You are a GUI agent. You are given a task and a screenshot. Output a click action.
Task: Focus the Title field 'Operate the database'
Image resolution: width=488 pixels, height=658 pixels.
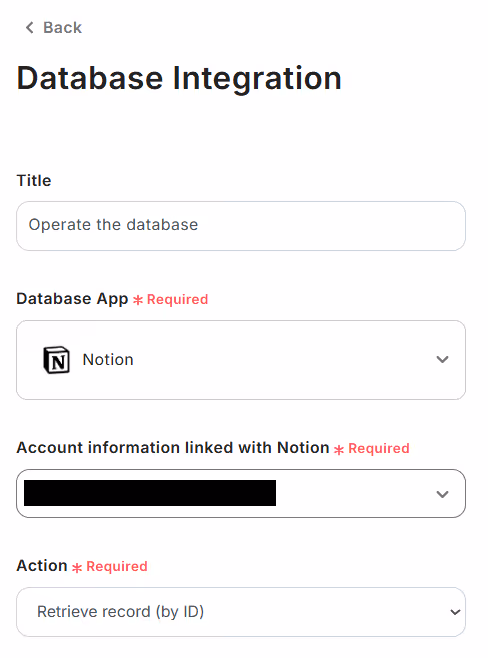click(241, 226)
